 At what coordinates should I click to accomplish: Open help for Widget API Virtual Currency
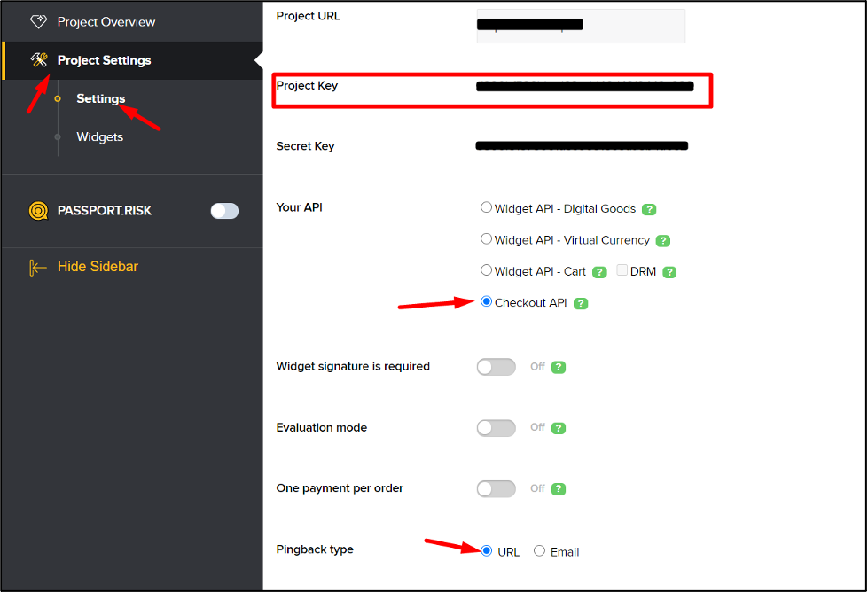click(x=662, y=241)
